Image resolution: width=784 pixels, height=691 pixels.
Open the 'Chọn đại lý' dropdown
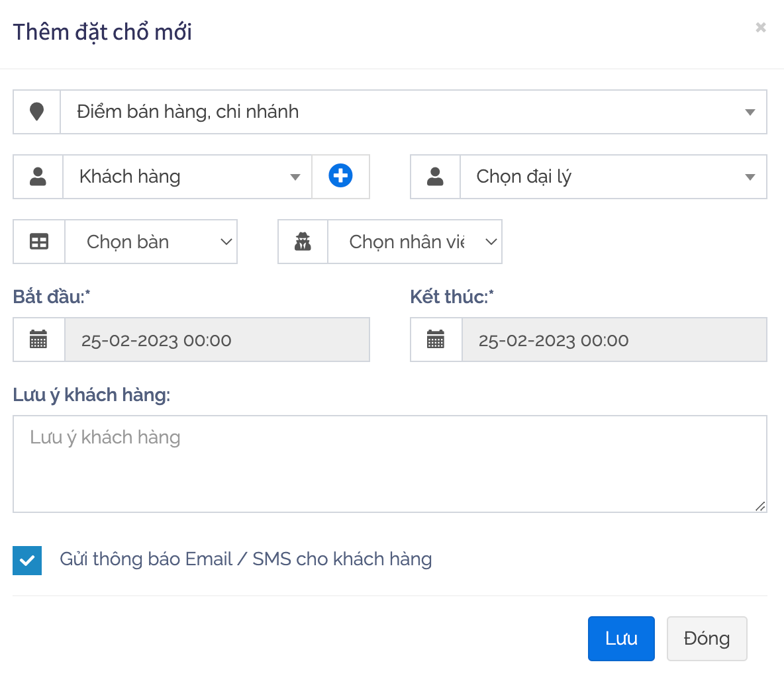[x=613, y=177]
